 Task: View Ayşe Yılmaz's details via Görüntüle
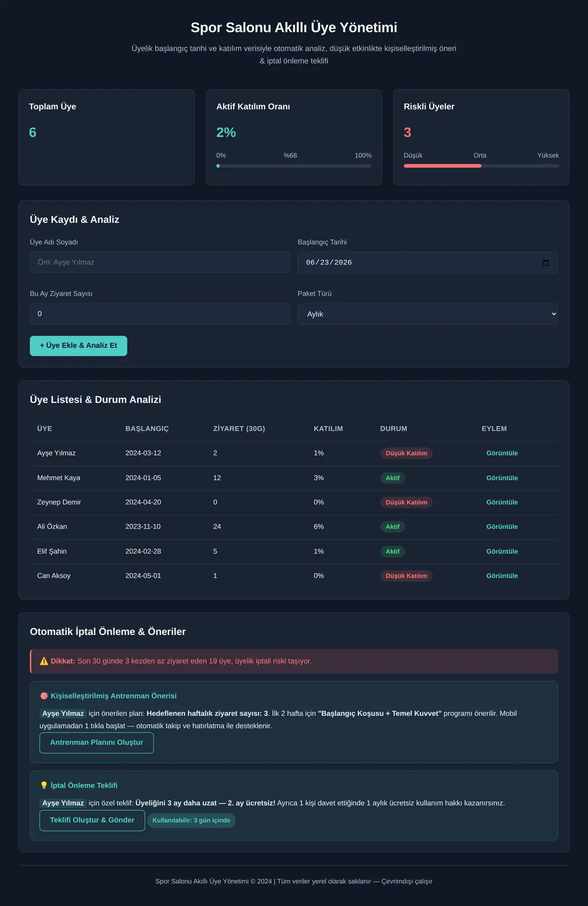[x=502, y=453]
